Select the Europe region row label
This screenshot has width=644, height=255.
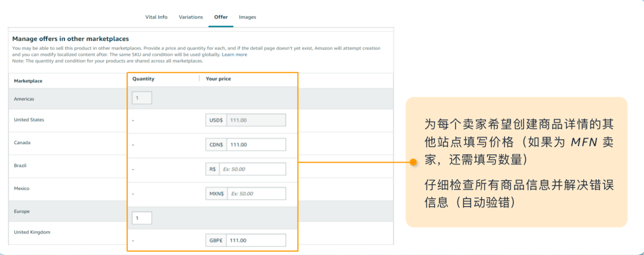point(22,212)
